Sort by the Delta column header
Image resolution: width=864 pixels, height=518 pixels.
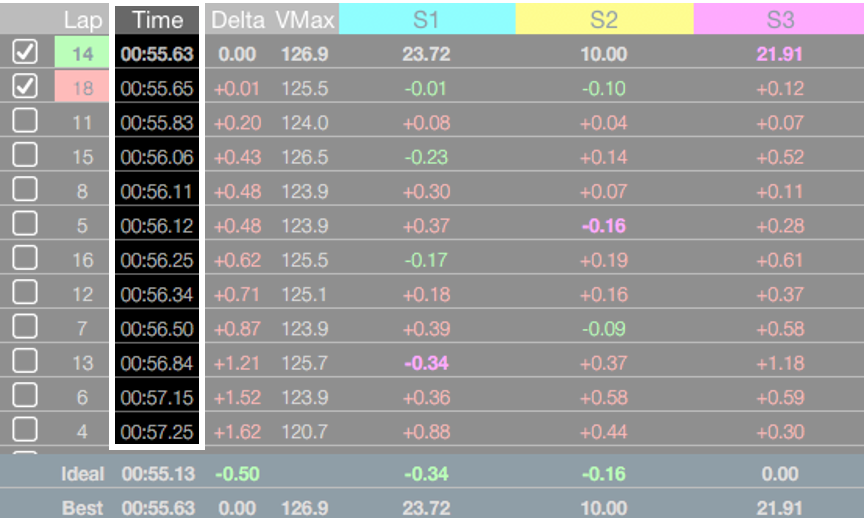(x=238, y=20)
